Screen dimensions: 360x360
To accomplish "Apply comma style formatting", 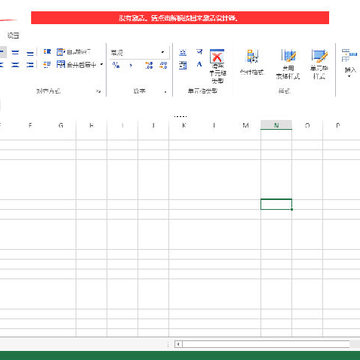I will pyautogui.click(x=131, y=65).
